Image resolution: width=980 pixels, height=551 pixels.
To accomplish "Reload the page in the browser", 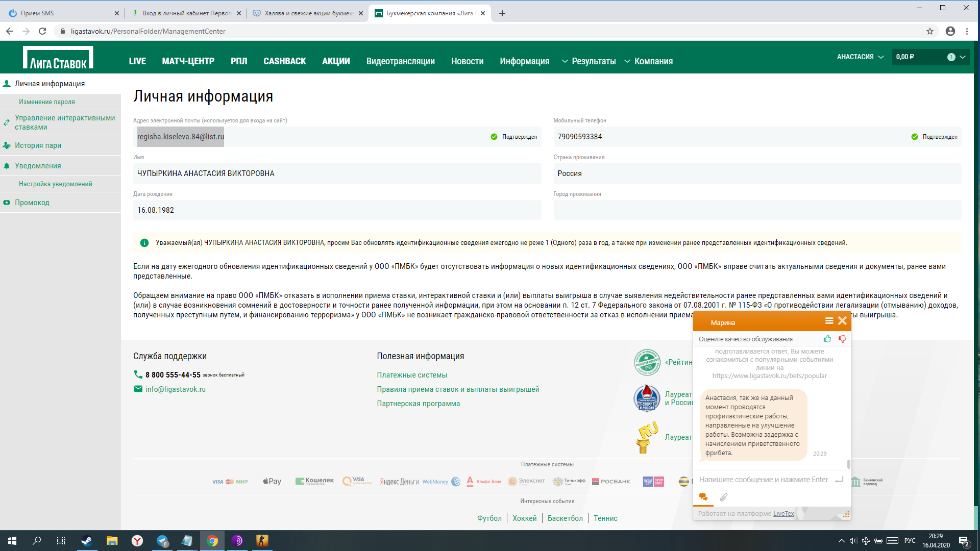I will (42, 31).
